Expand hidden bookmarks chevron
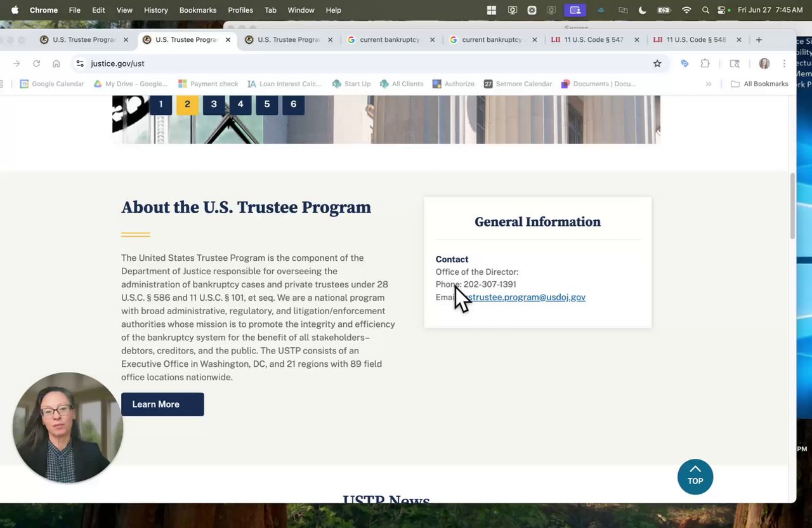The image size is (812, 528). (709, 84)
